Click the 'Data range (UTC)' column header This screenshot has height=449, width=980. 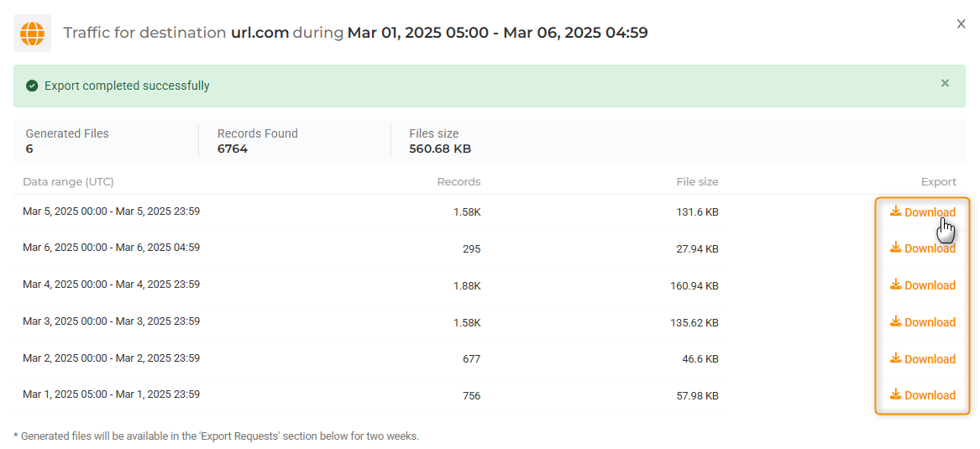(68, 182)
